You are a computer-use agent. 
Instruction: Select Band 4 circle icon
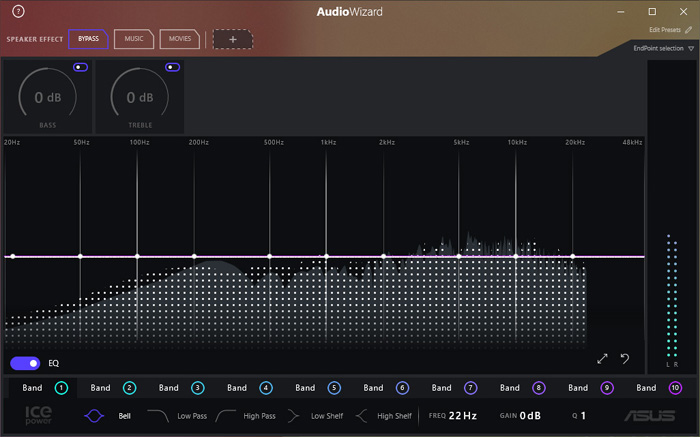tap(266, 388)
